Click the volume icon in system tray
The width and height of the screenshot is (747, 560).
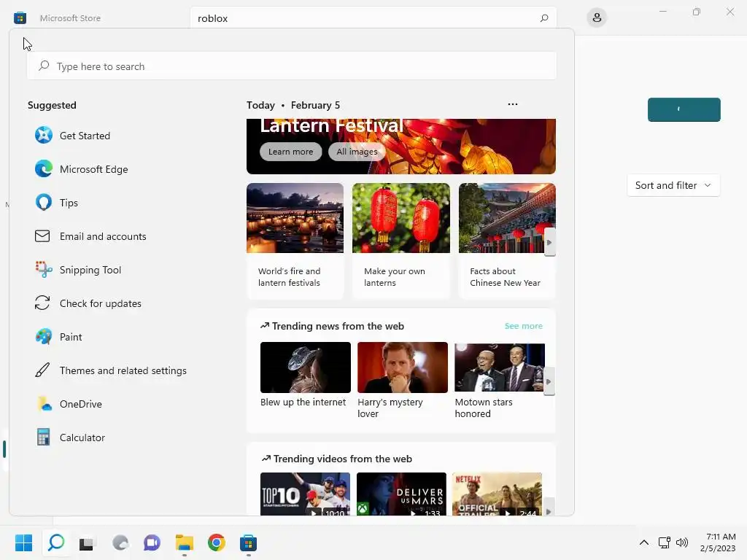682,542
